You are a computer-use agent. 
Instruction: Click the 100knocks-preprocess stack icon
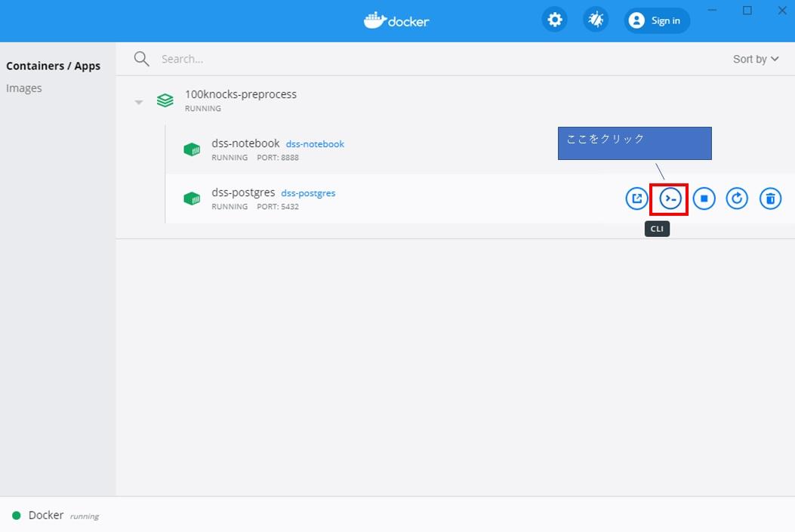[x=165, y=100]
